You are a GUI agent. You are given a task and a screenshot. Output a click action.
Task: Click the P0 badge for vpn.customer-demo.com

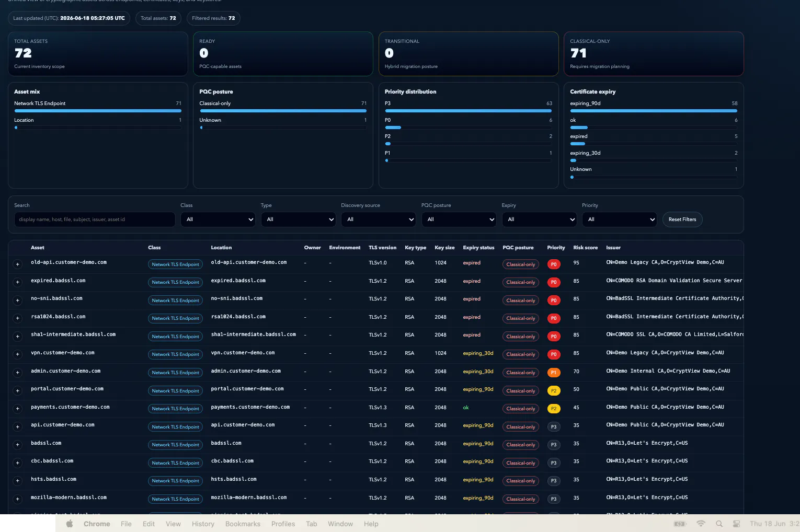click(553, 354)
